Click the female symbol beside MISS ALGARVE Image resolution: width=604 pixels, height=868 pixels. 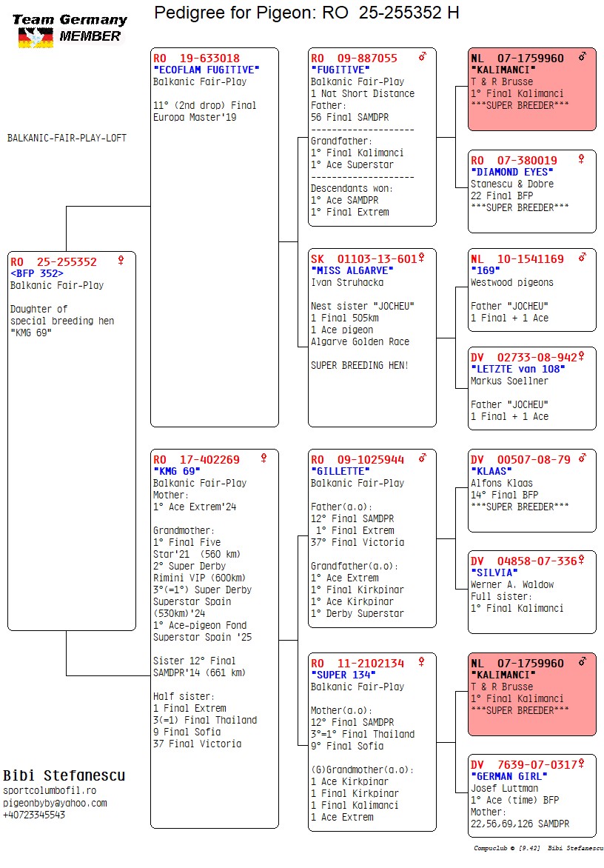click(x=421, y=258)
